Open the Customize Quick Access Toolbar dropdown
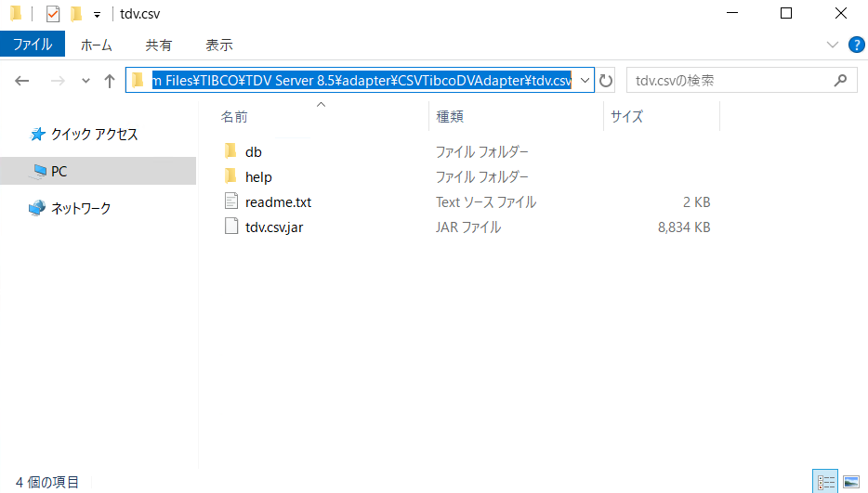The height and width of the screenshot is (493, 868). click(x=97, y=15)
